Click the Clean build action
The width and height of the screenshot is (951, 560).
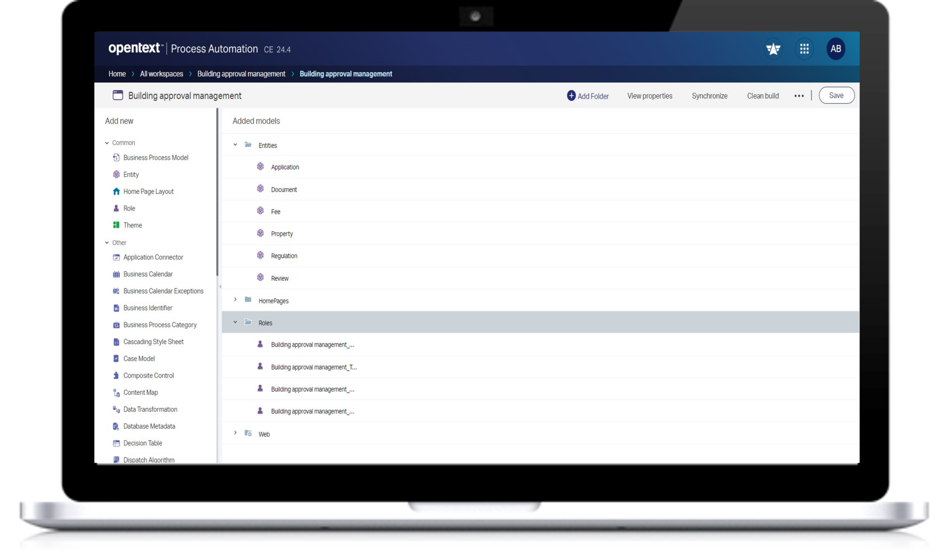point(763,96)
